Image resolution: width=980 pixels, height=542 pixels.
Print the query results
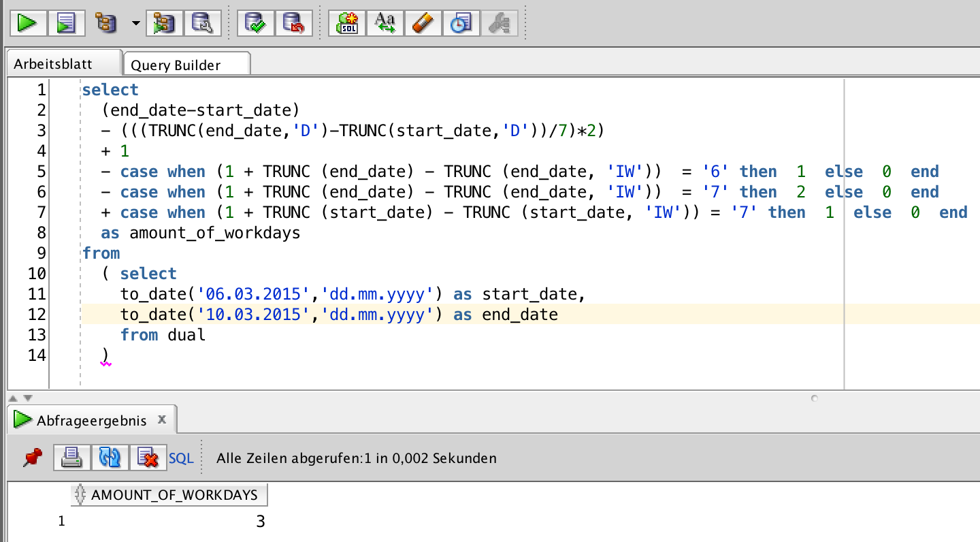pos(71,458)
